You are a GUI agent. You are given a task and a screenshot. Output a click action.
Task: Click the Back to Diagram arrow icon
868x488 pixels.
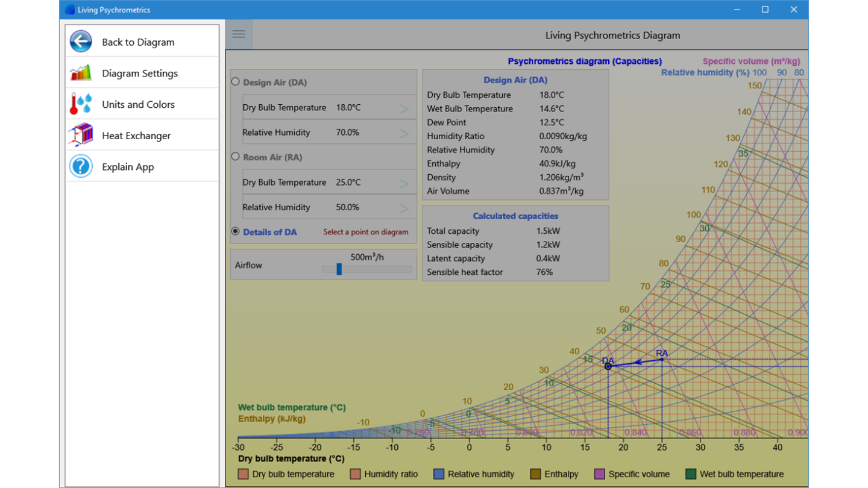pos(81,42)
